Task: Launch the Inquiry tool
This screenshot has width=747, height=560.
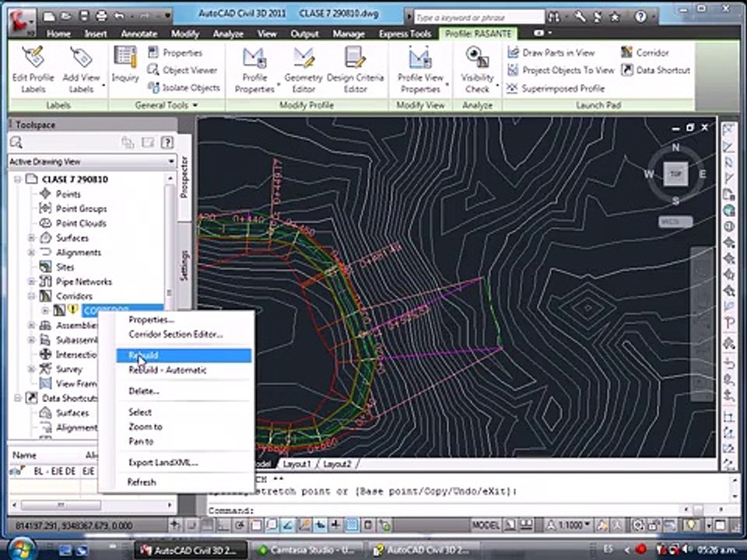Action: coord(125,65)
